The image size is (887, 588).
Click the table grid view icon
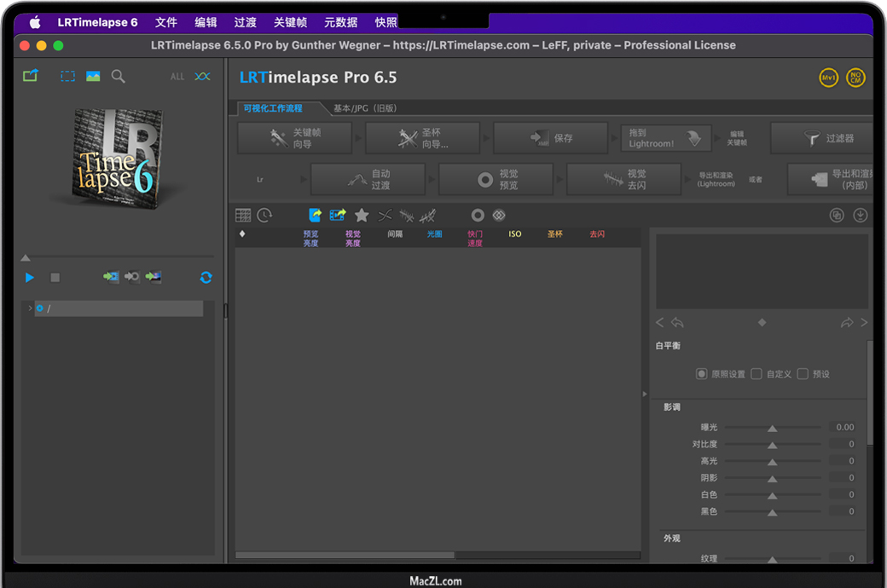click(x=243, y=216)
